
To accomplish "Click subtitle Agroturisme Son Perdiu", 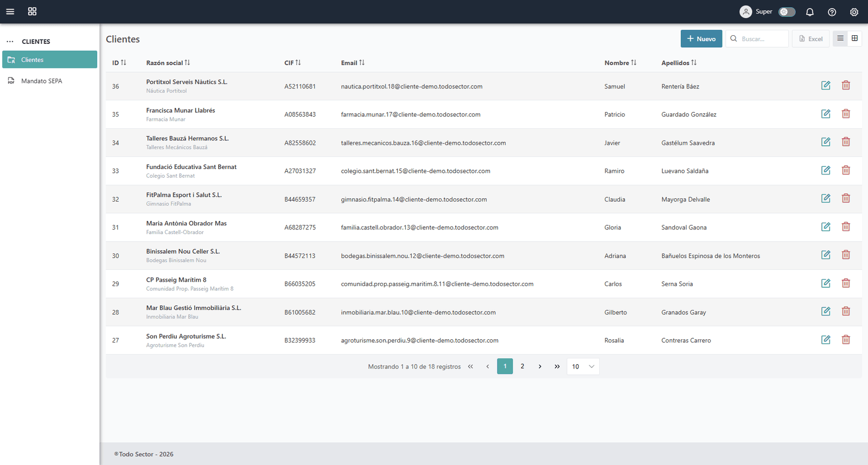I will coord(175,345).
